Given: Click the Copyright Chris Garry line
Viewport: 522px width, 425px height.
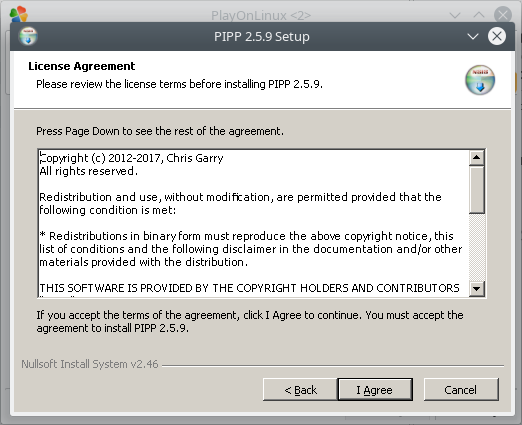Looking at the screenshot, I should point(131,158).
